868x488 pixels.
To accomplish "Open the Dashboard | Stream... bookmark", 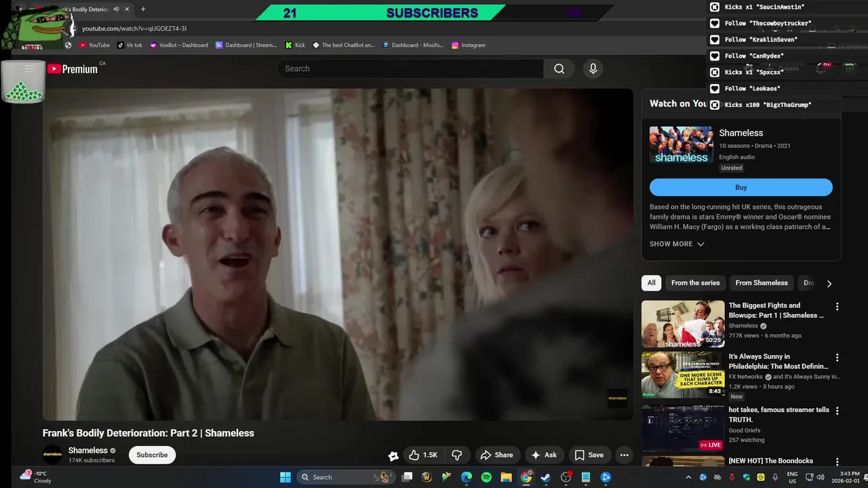I will [x=246, y=45].
